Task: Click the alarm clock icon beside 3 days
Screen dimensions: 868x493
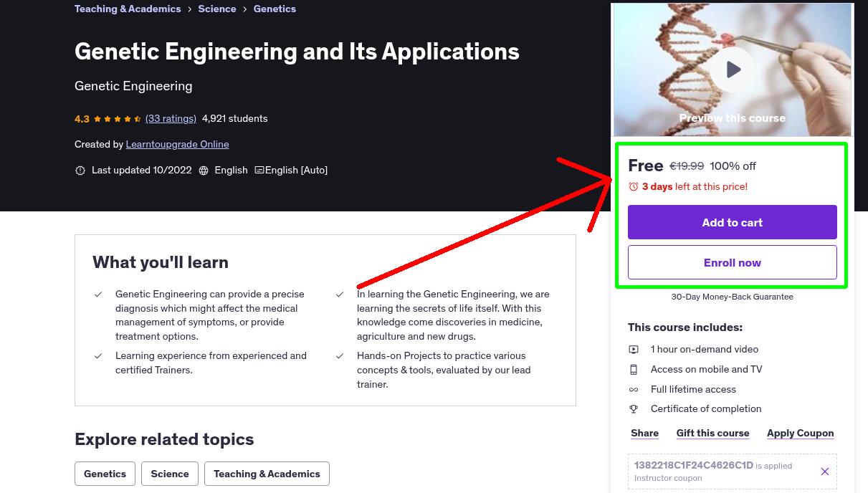Action: click(x=634, y=186)
